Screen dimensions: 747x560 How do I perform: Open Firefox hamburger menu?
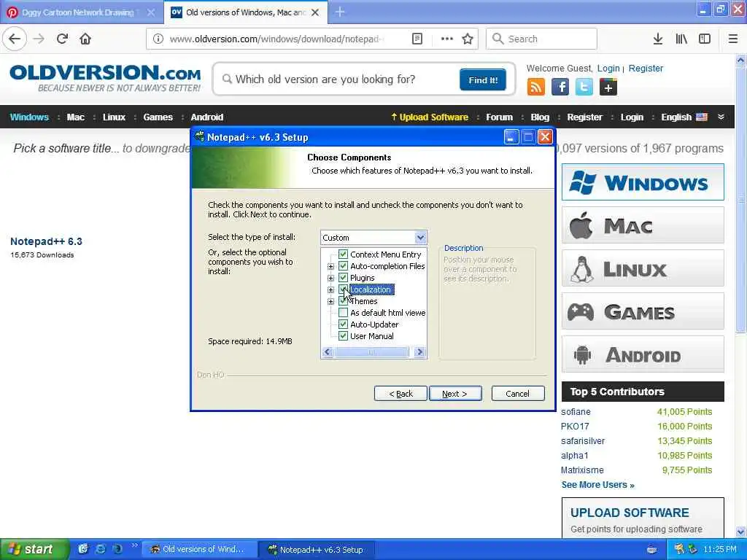click(x=733, y=39)
